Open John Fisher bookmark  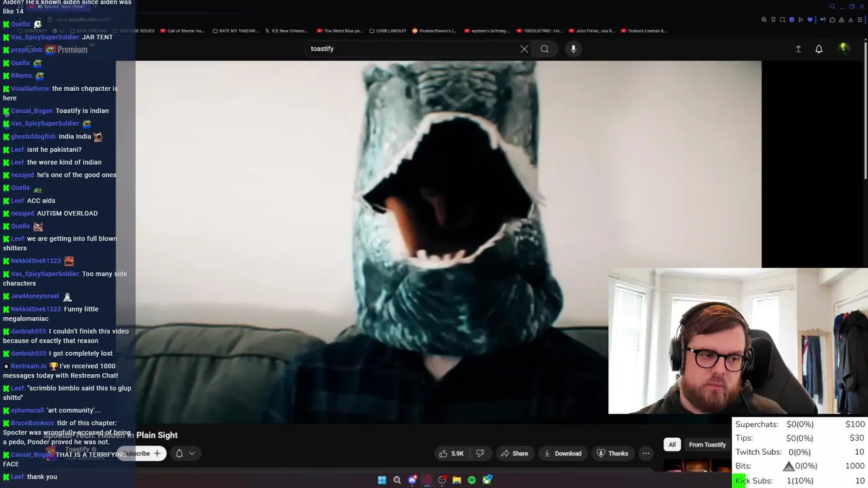pyautogui.click(x=591, y=30)
